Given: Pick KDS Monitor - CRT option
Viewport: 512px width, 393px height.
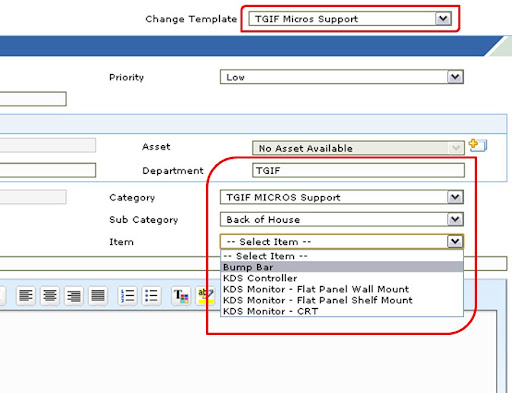Looking at the screenshot, I should (342, 311).
